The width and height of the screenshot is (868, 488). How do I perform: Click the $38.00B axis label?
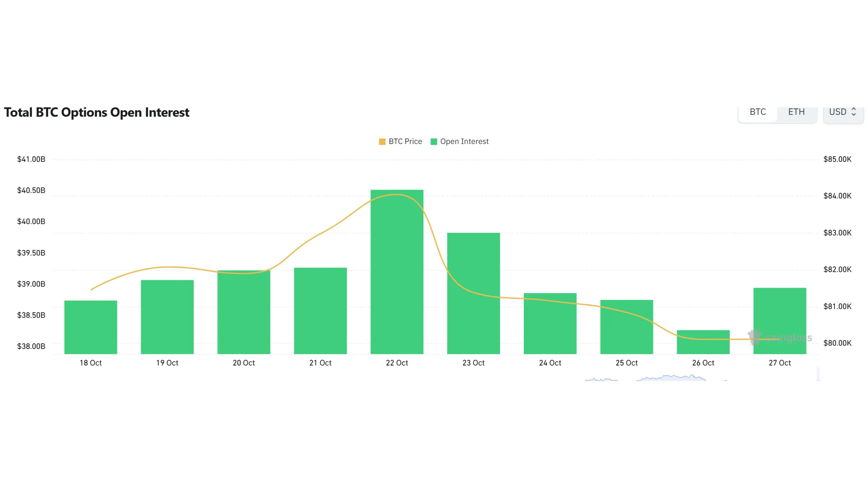coord(31,347)
